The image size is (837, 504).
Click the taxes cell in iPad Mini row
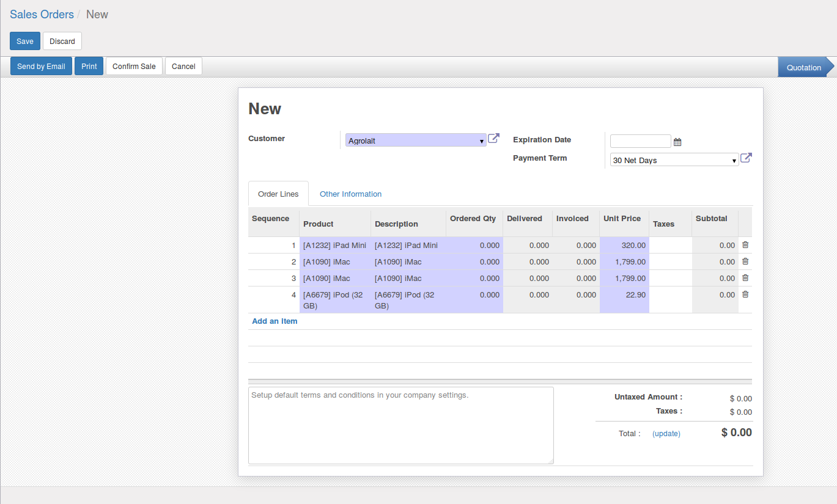670,245
